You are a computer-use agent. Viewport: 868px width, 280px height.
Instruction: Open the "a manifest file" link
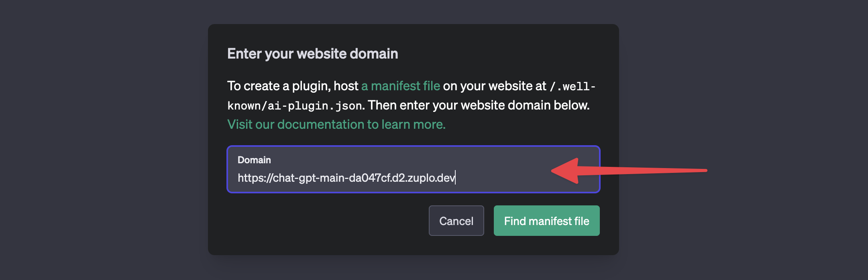tap(400, 86)
